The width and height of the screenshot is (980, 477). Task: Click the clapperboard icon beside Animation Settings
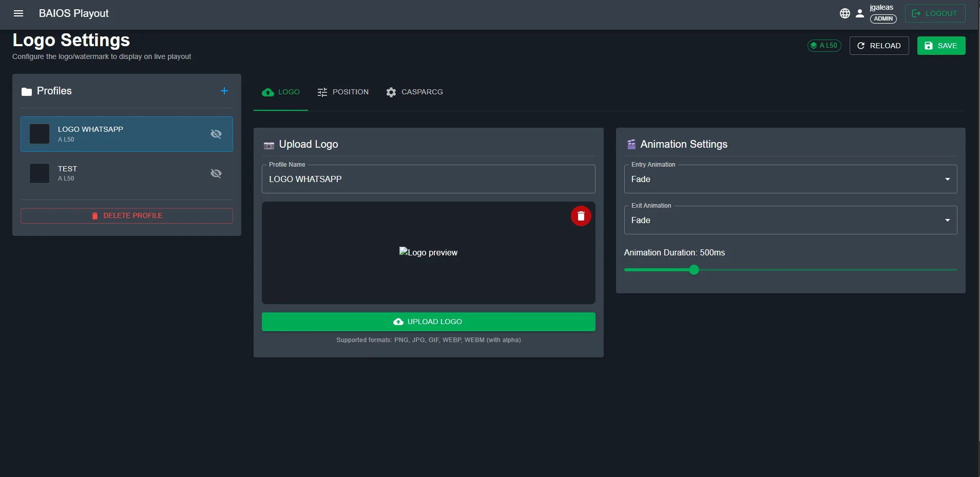631,145
